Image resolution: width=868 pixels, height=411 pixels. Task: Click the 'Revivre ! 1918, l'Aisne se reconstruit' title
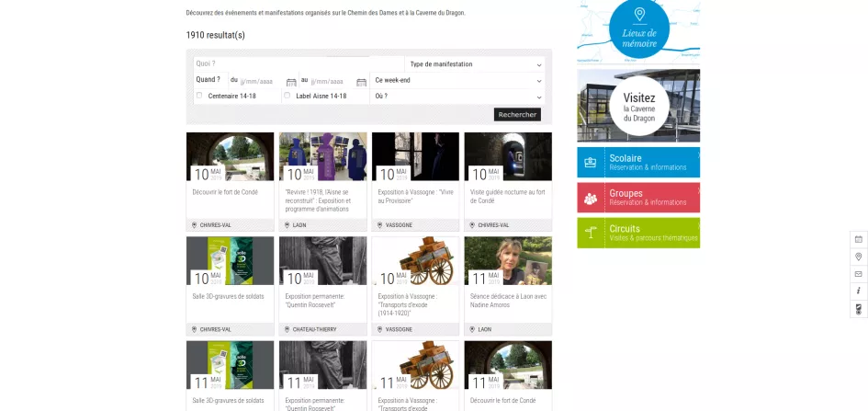pyautogui.click(x=319, y=200)
